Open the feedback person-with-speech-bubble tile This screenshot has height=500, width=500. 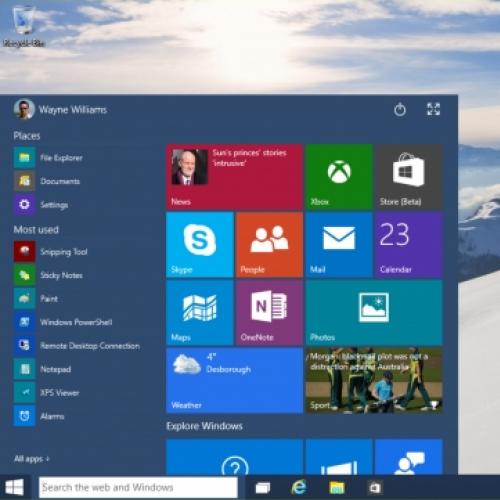click(x=409, y=457)
